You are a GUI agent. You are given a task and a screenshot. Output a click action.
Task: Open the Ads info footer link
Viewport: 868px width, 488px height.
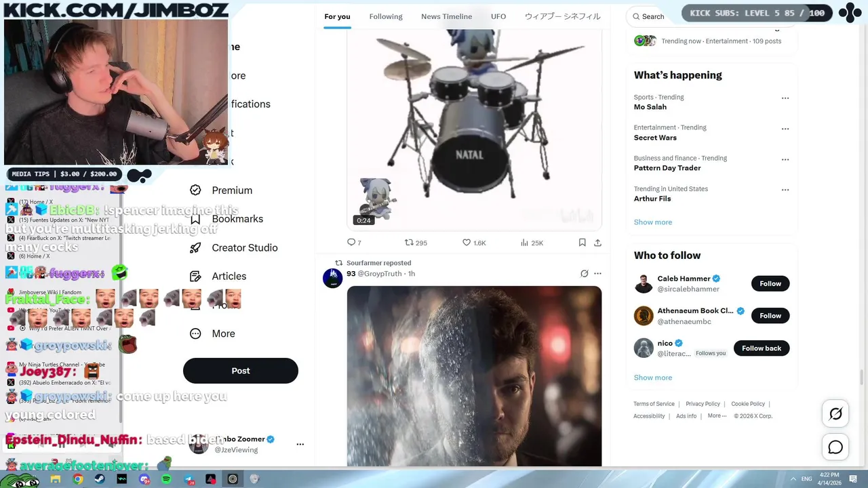(686, 416)
